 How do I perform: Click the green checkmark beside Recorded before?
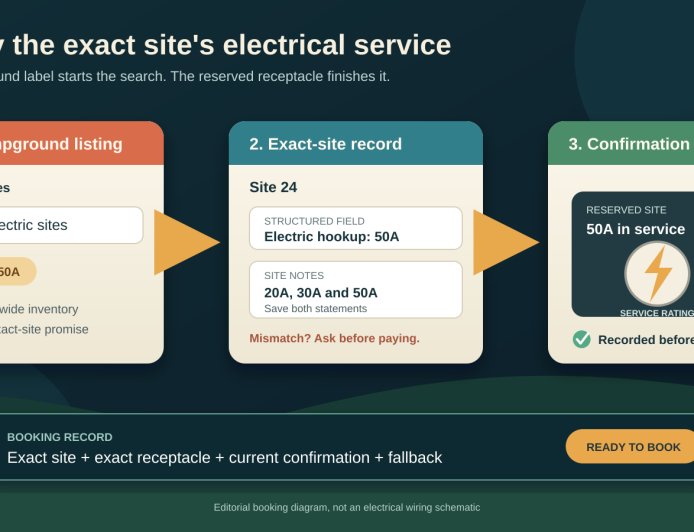pos(582,339)
